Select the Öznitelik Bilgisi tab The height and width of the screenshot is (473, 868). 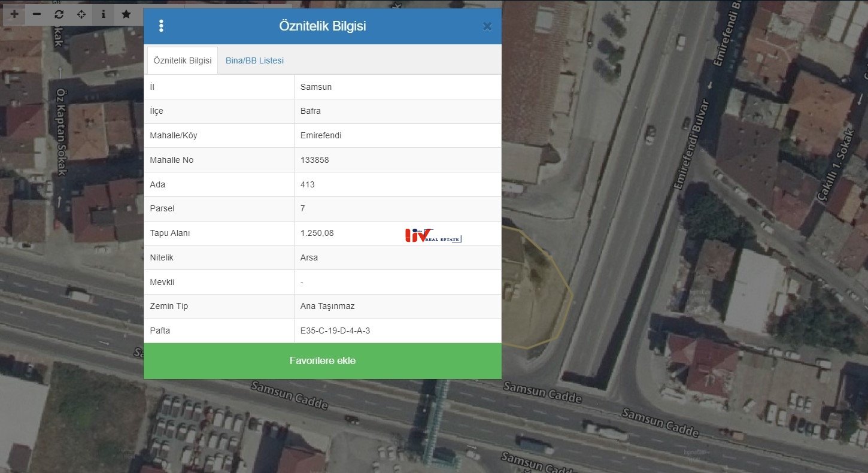183,60
